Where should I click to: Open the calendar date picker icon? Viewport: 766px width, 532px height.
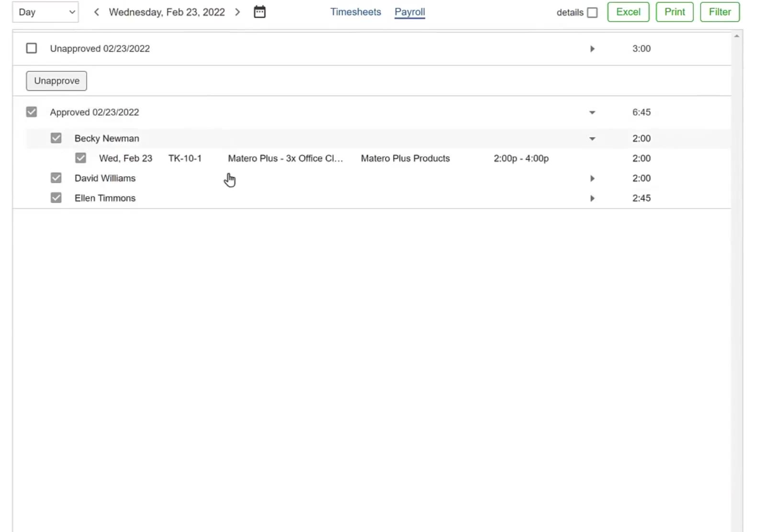click(x=259, y=12)
